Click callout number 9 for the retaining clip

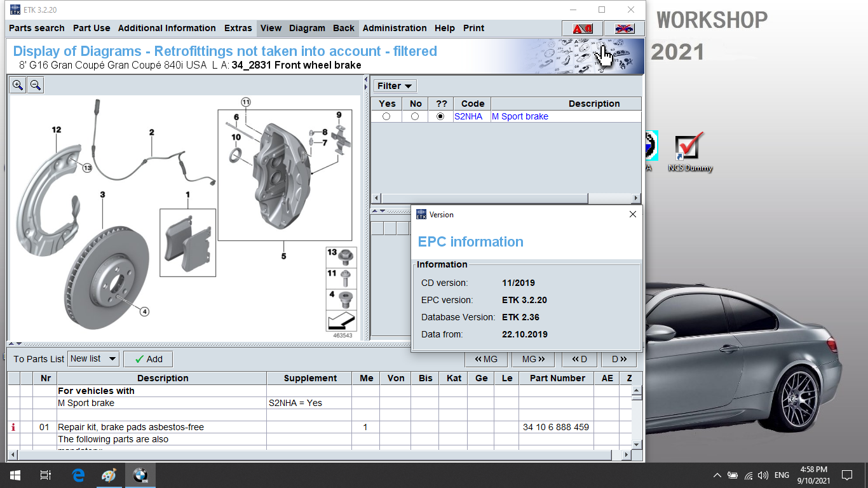339,115
